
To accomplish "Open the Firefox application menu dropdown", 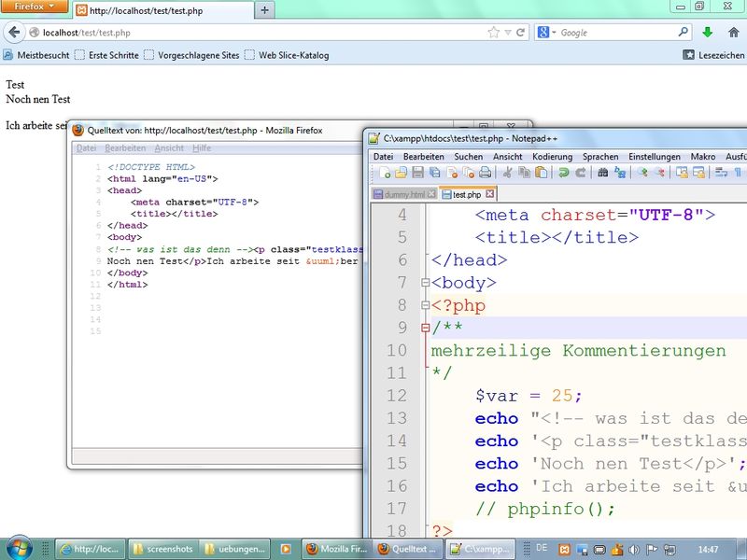I will click(34, 7).
